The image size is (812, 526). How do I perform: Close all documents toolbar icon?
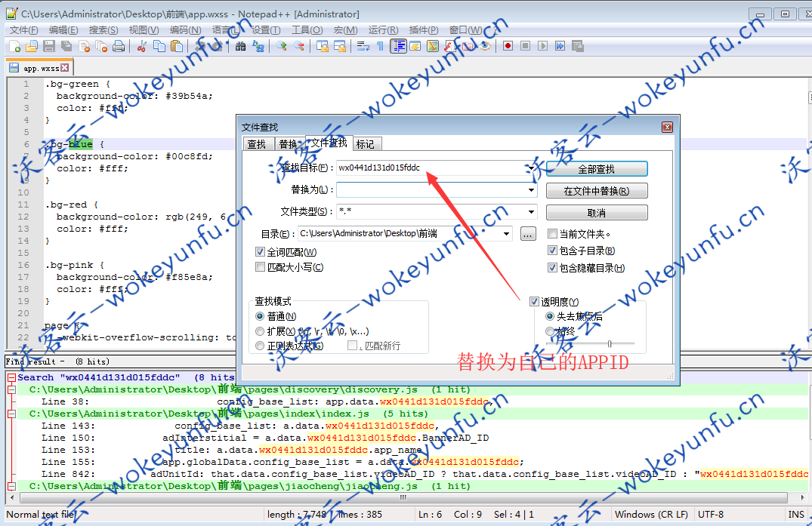click(101, 47)
